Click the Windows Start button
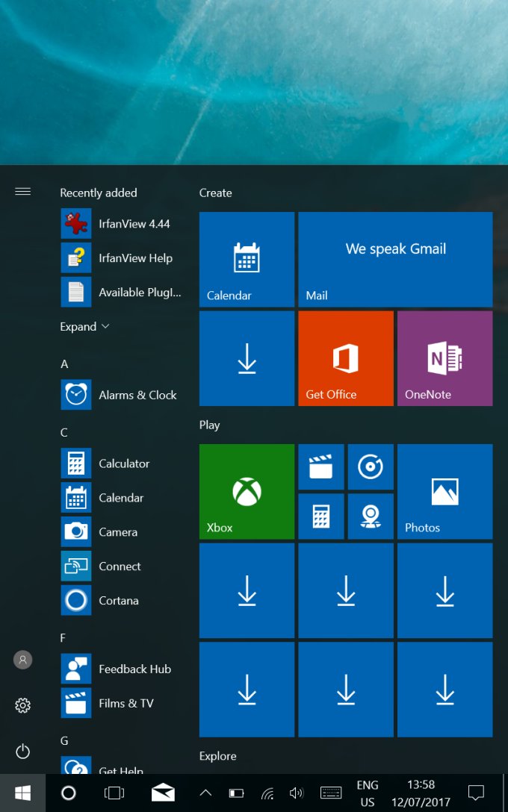The image size is (508, 812). 23,793
